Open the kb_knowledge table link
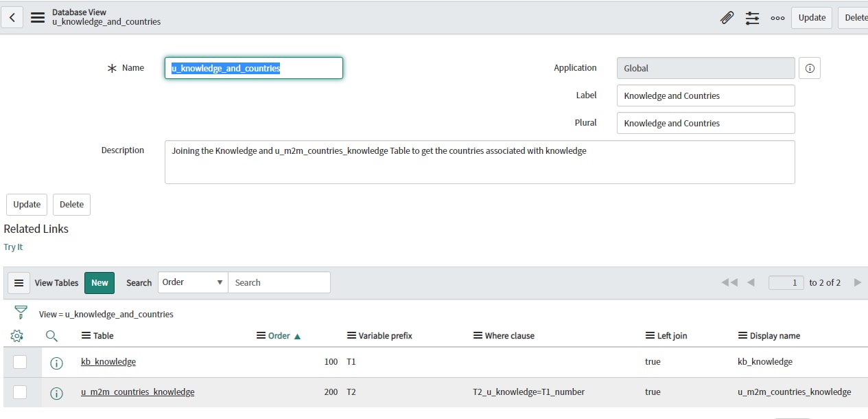This screenshot has width=868, height=419. point(108,361)
